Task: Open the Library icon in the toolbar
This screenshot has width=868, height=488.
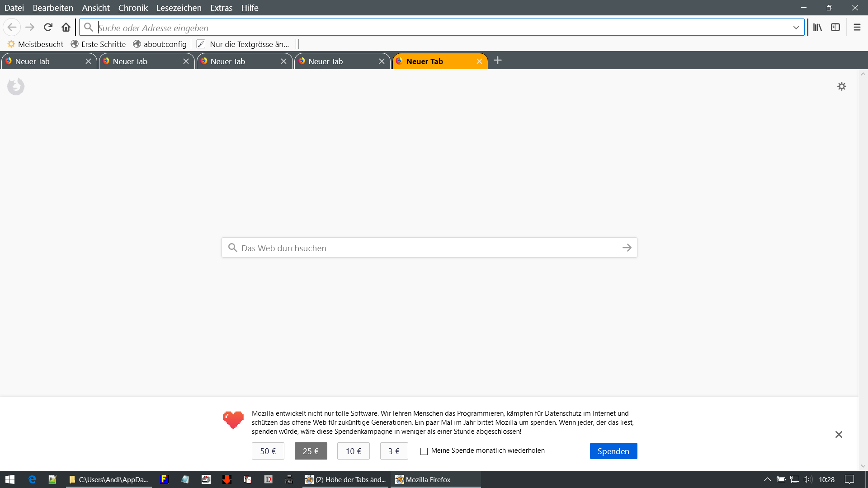Action: point(817,28)
